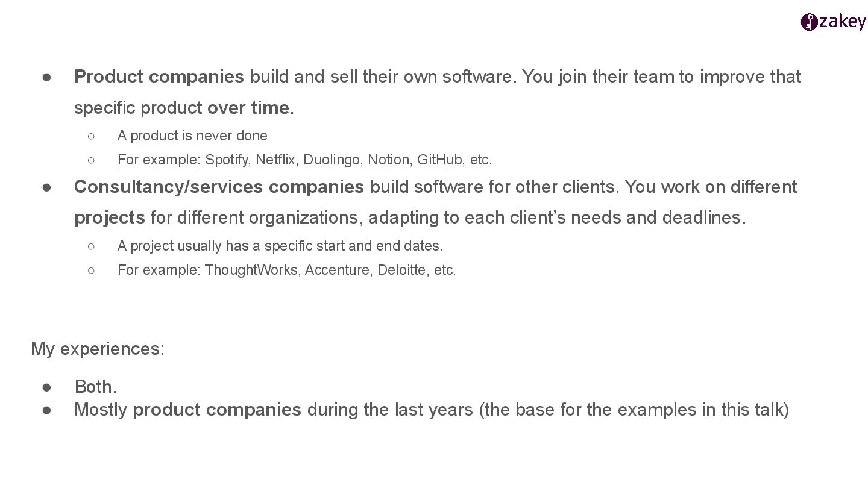The height and width of the screenshot is (488, 868).
Task: Click the hollow bullet before 'A product'
Action: 91,136
